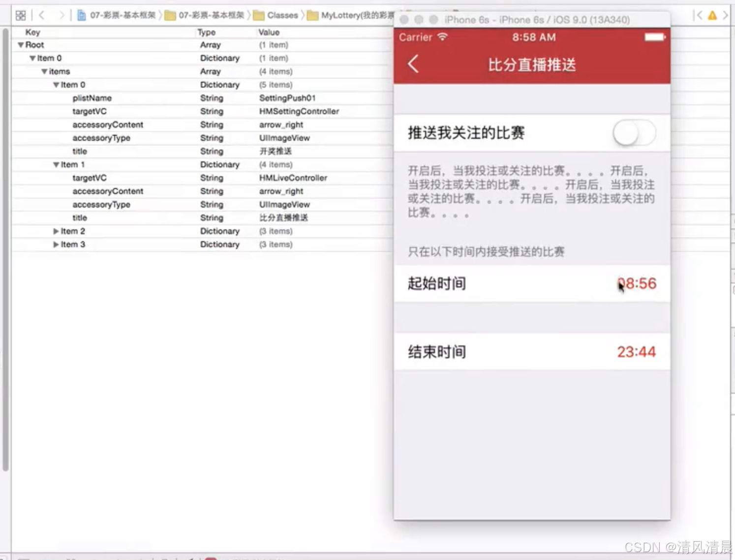735x560 pixels.
Task: Collapse the items array row
Action: coord(44,71)
